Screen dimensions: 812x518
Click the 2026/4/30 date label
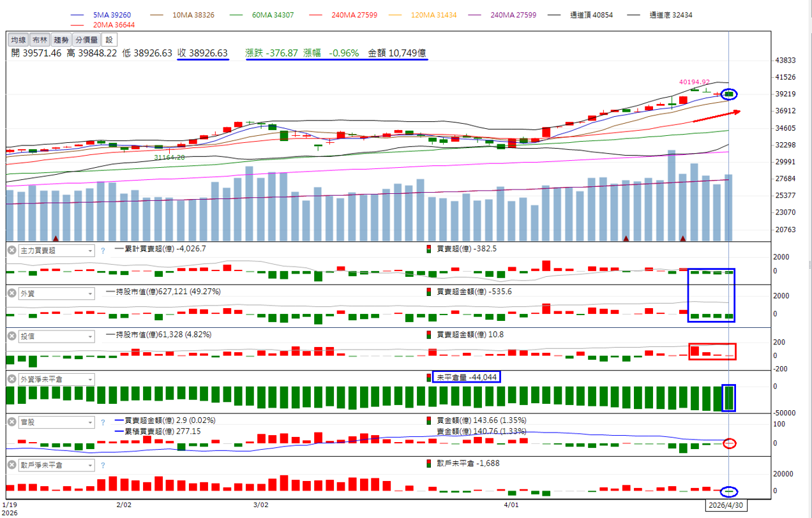(x=725, y=505)
